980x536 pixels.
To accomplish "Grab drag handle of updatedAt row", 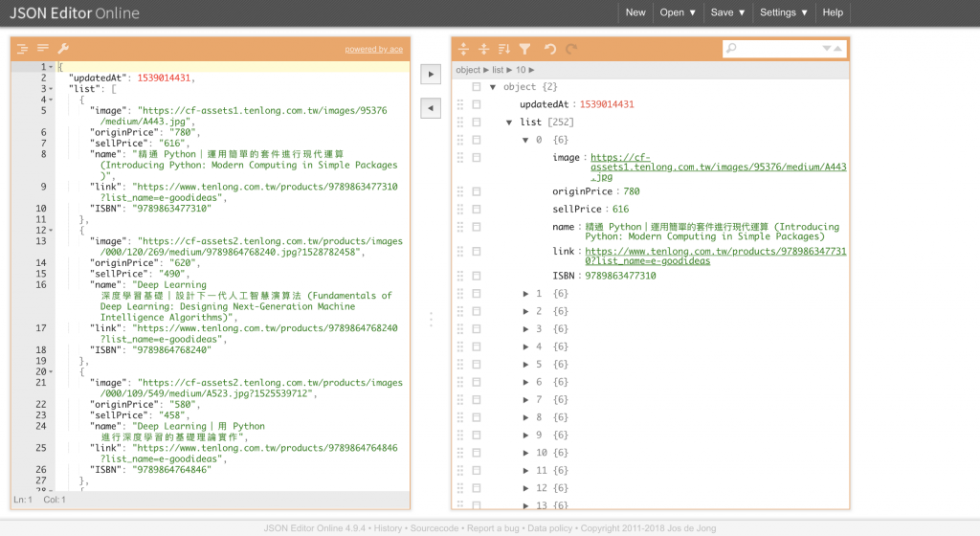I will click(x=460, y=104).
